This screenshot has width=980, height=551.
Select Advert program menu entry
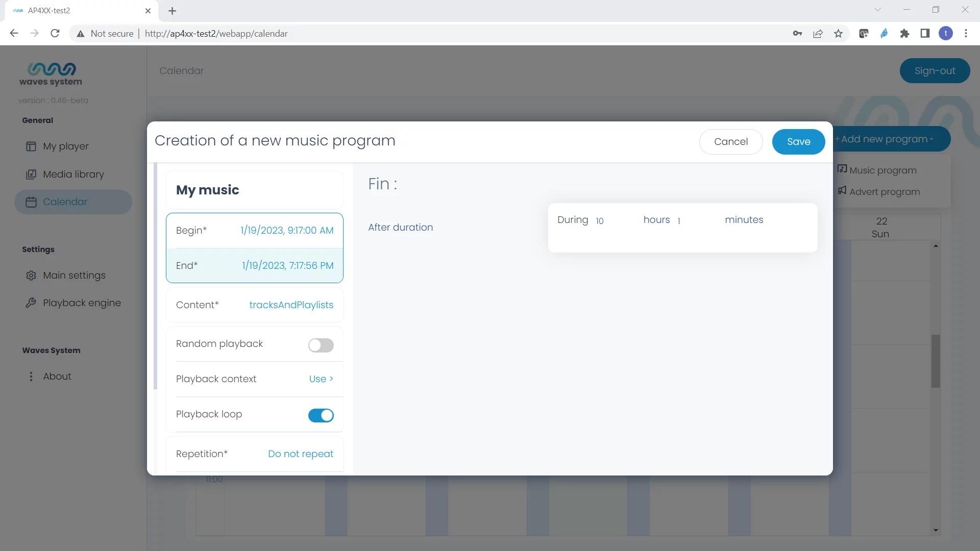point(884,192)
